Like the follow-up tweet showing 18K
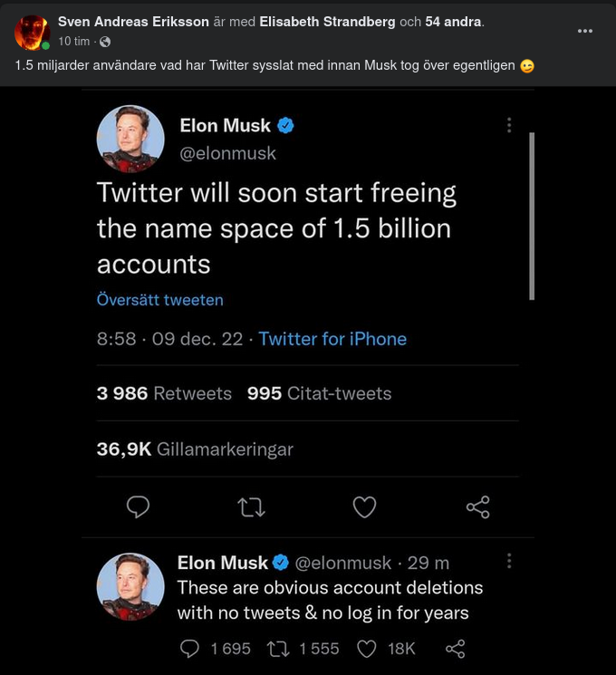The height and width of the screenshot is (675, 616). pyautogui.click(x=366, y=648)
